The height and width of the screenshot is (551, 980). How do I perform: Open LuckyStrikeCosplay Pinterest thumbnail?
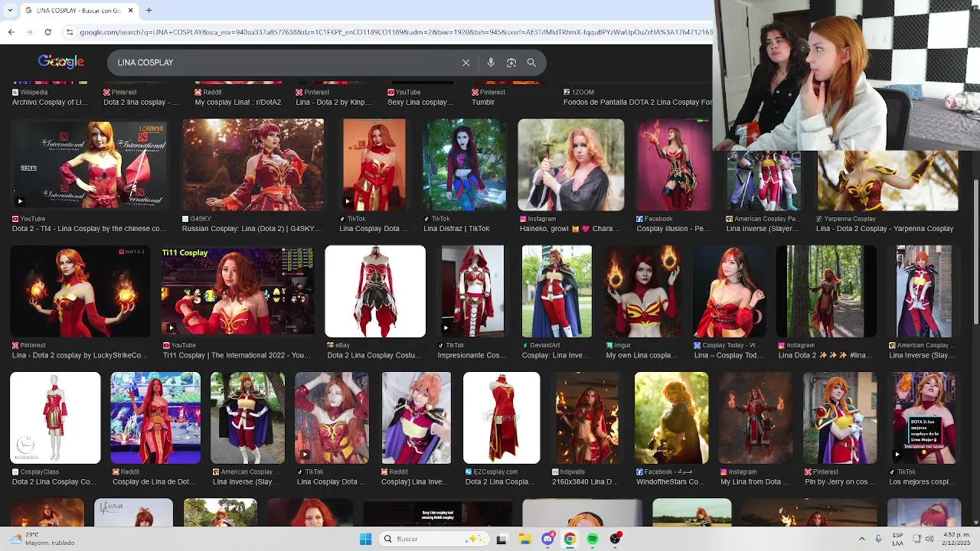pyautogui.click(x=80, y=292)
